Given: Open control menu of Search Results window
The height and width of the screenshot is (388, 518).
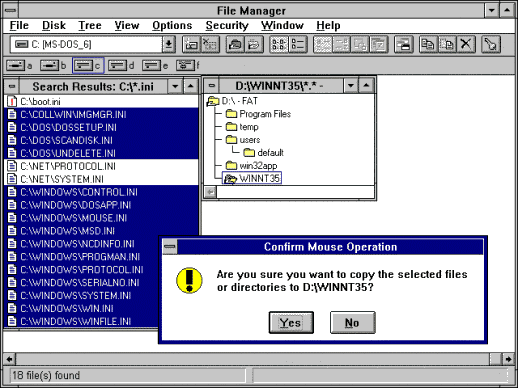Looking at the screenshot, I should (x=12, y=87).
